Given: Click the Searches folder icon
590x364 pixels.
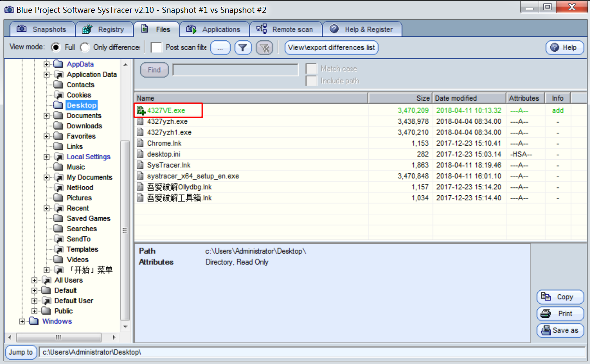Looking at the screenshot, I should [x=59, y=229].
